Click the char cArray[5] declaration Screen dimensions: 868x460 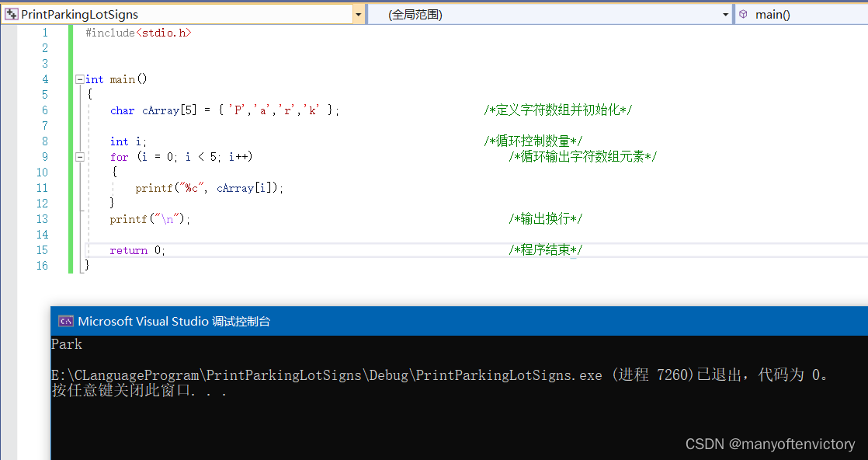(x=224, y=110)
